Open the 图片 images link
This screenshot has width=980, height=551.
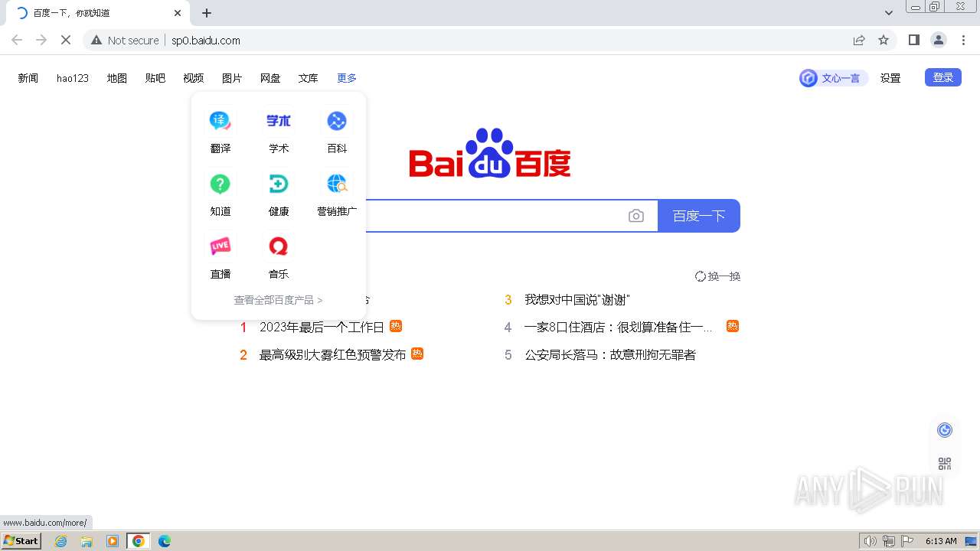pos(232,78)
